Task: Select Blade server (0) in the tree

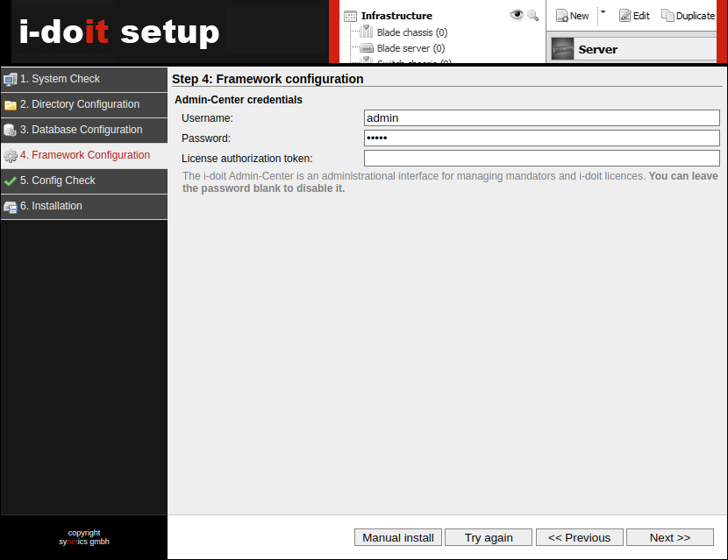Action: pyautogui.click(x=410, y=48)
